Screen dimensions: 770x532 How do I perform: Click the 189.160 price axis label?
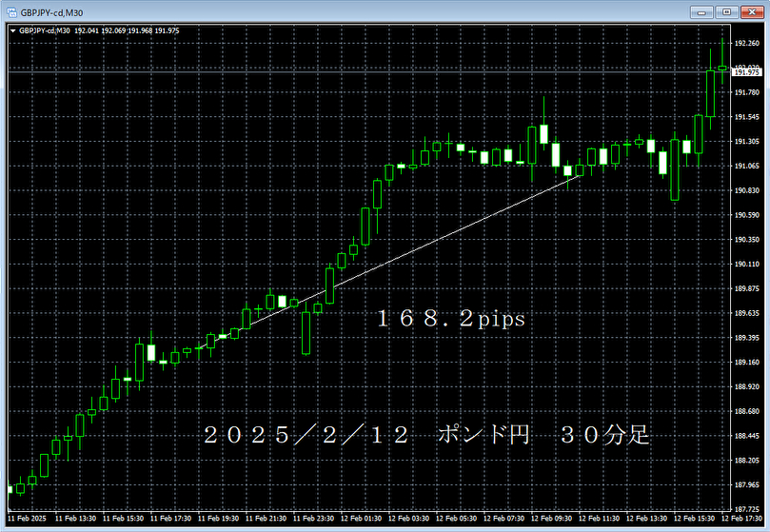pos(746,363)
